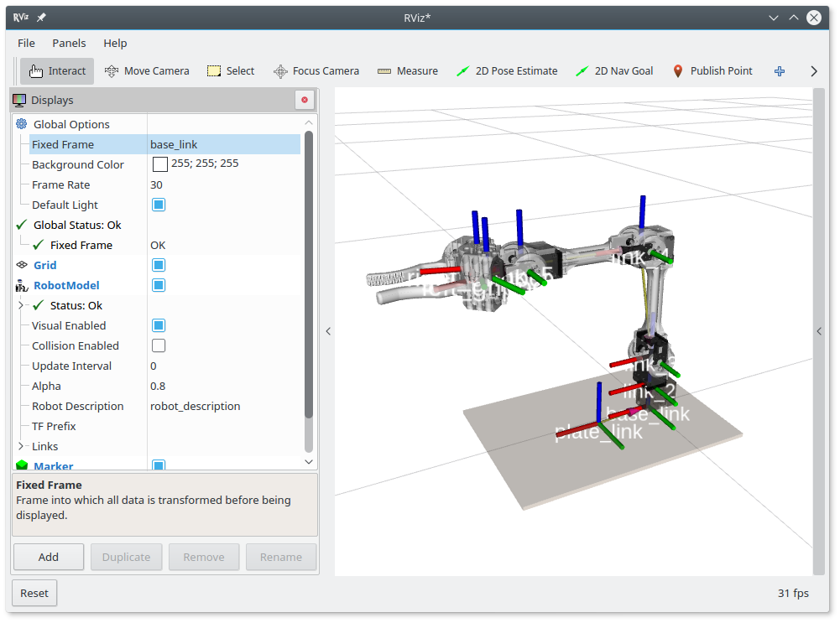Click scroll-down arrow of Displays list
Image resolution: width=840 pixels, height=623 pixels.
[309, 461]
